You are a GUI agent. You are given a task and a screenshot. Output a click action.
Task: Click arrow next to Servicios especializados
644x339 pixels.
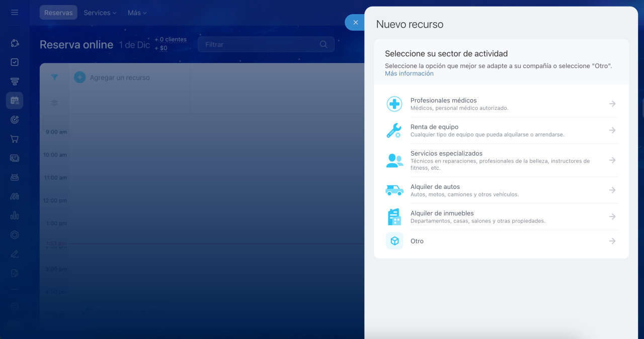(x=612, y=160)
